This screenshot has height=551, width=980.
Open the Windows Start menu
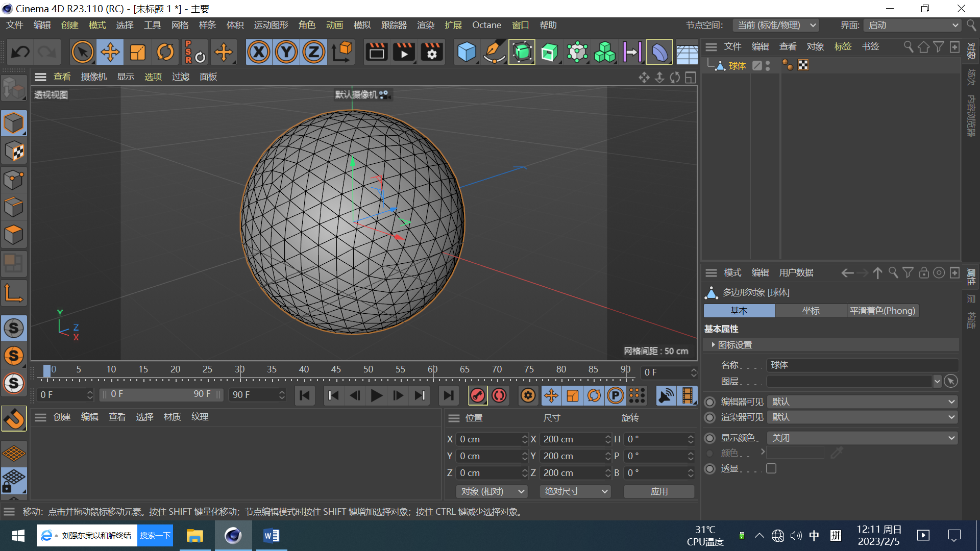[18, 536]
